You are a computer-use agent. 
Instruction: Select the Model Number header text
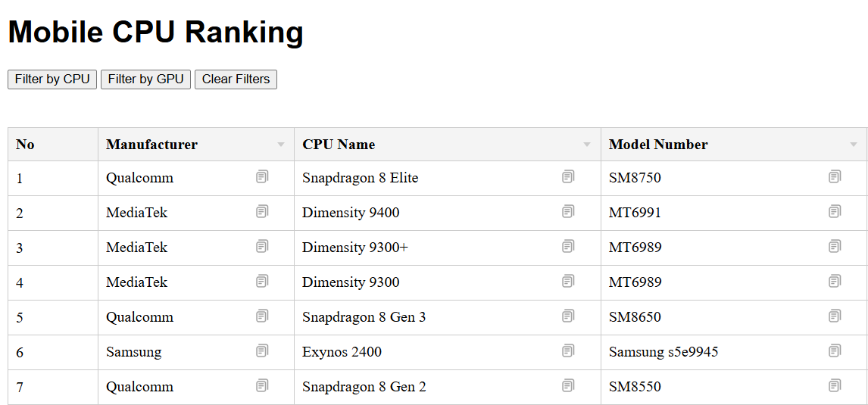tap(658, 145)
